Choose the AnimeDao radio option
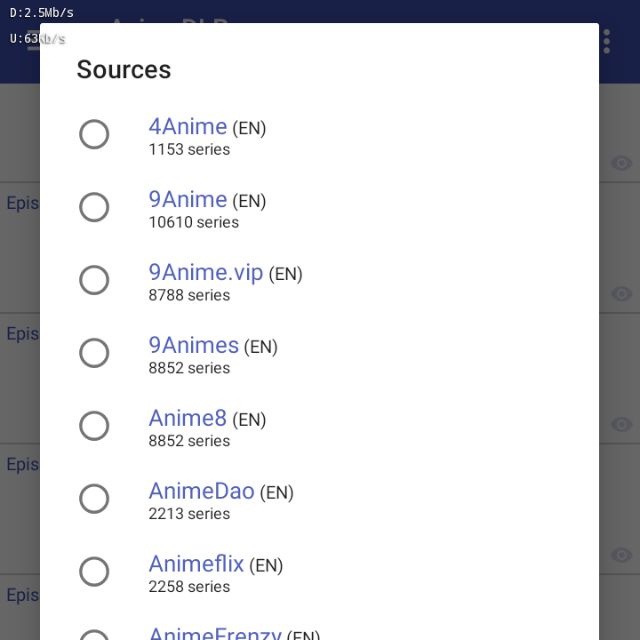The width and height of the screenshot is (640, 640). (94, 498)
